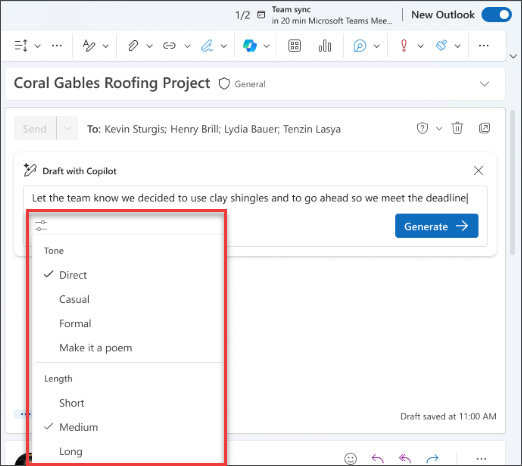The height and width of the screenshot is (466, 522).
Task: Click the message pane vertical scrollbar
Action: 513,183
